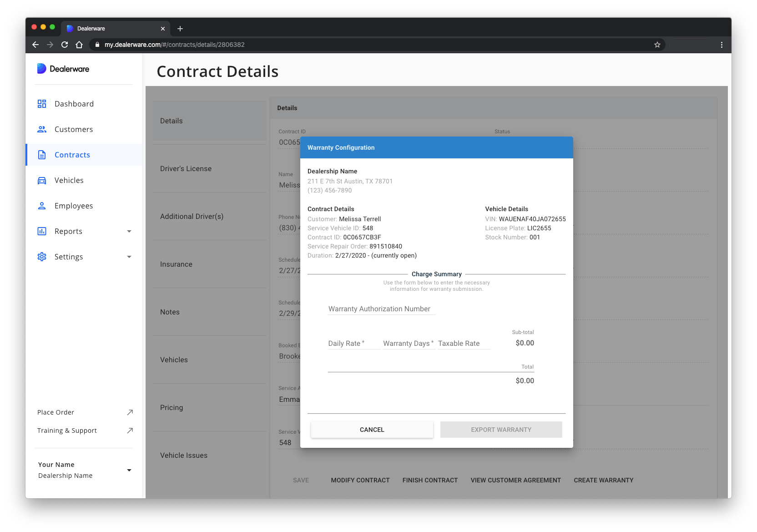Select the Employees icon
Screen dimensions: 757x532
(x=41, y=206)
